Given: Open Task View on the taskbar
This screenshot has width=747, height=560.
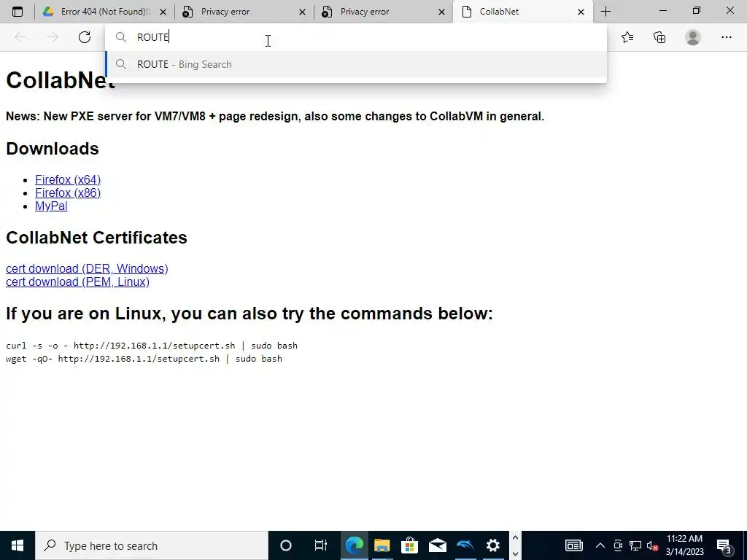Looking at the screenshot, I should 321,545.
